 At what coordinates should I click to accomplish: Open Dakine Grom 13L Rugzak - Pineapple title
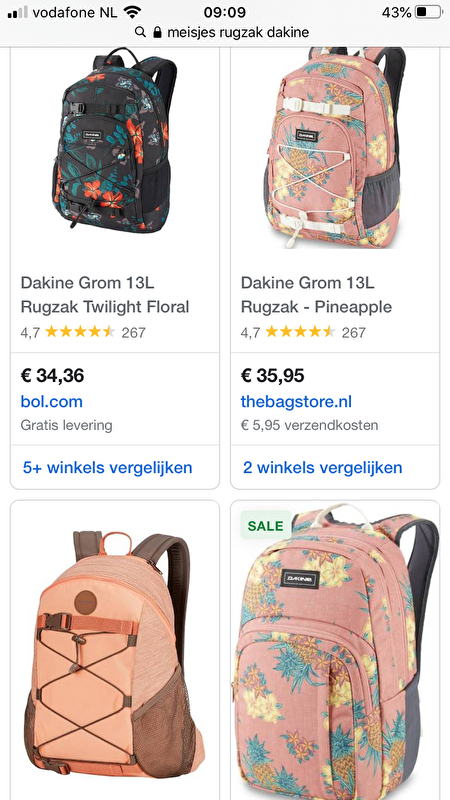click(x=316, y=294)
